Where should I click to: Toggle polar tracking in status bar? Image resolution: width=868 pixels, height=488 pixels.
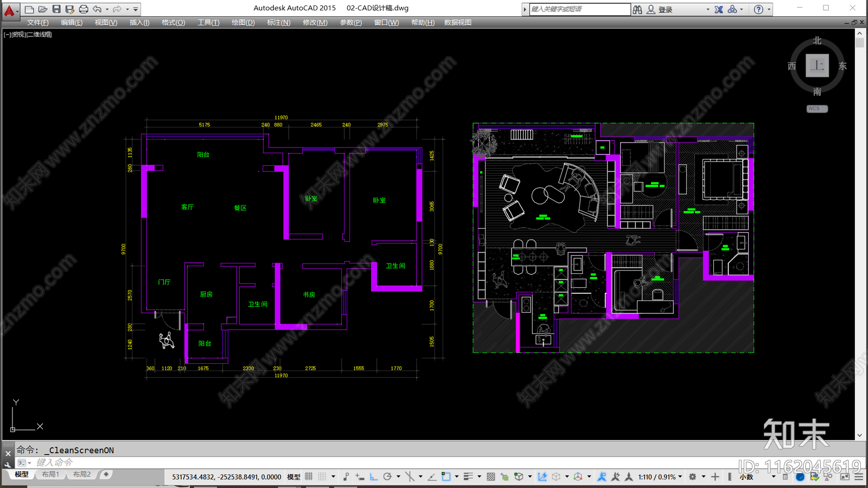click(x=387, y=477)
